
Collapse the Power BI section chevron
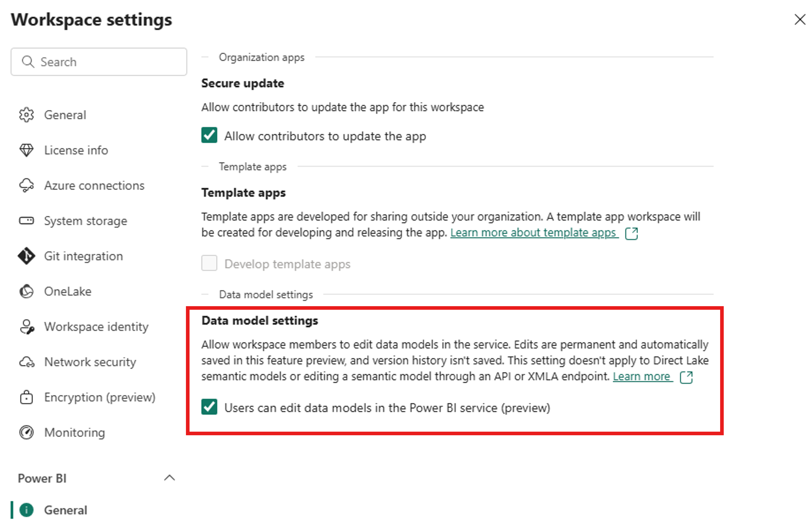pyautogui.click(x=169, y=478)
